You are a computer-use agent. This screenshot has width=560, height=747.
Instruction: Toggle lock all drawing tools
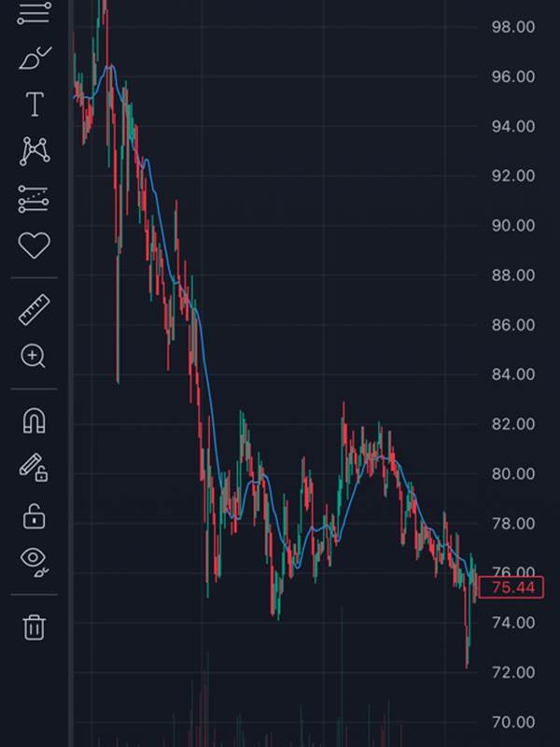pos(34,516)
